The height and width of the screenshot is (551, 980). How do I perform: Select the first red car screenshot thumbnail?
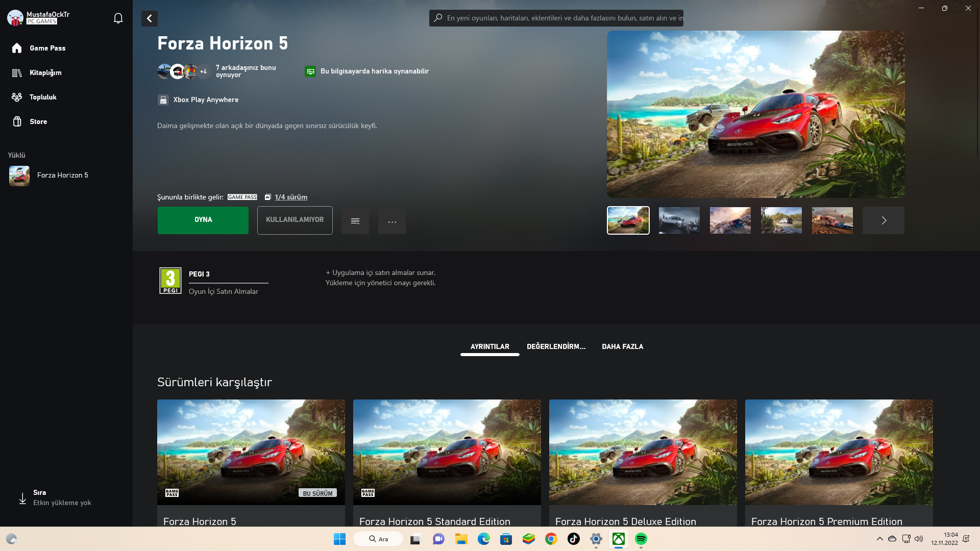pyautogui.click(x=628, y=220)
